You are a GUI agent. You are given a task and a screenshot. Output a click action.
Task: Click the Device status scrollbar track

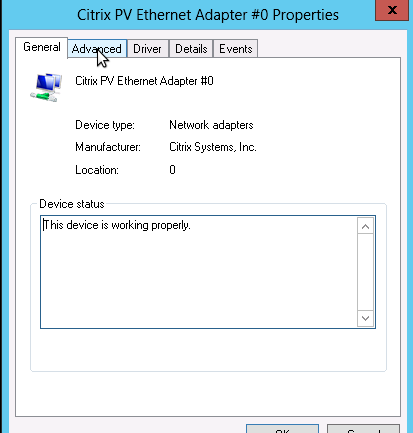coord(365,272)
